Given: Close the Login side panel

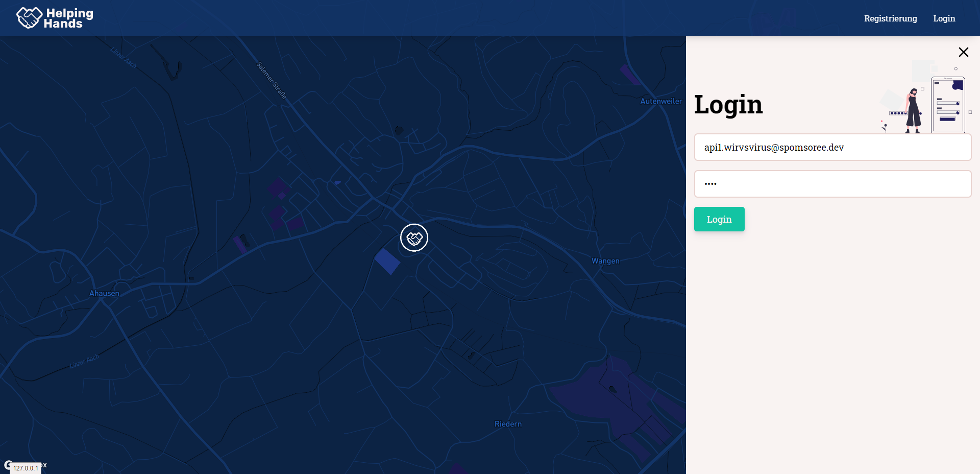Looking at the screenshot, I should coord(963,52).
